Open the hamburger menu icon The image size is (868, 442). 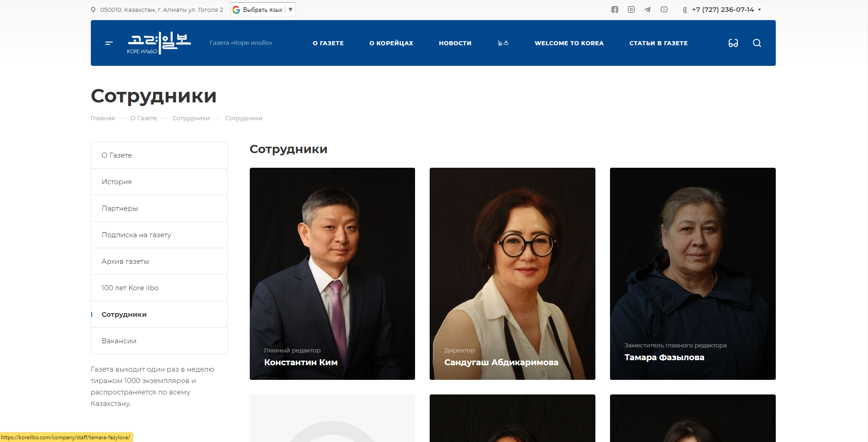109,43
